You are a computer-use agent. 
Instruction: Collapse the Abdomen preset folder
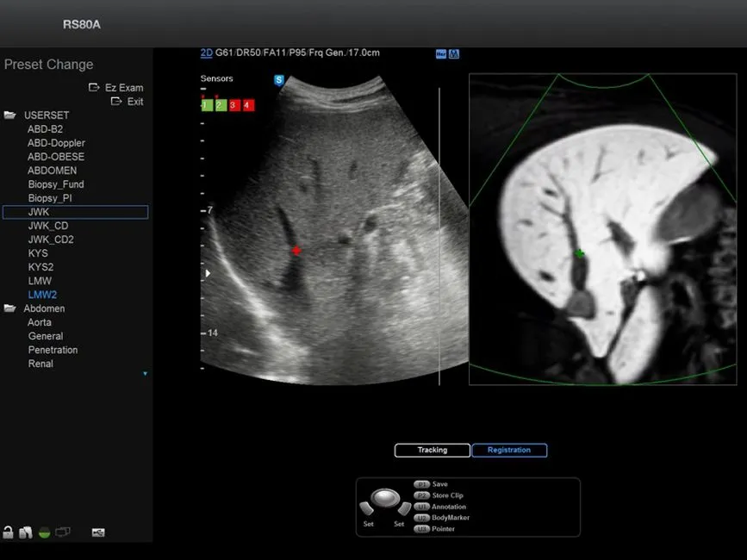point(10,308)
